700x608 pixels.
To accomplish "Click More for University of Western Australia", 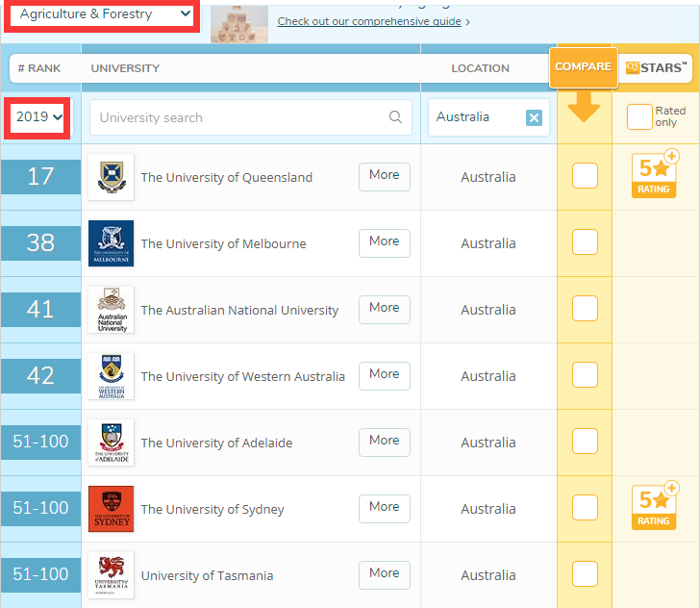I will click(x=384, y=375).
